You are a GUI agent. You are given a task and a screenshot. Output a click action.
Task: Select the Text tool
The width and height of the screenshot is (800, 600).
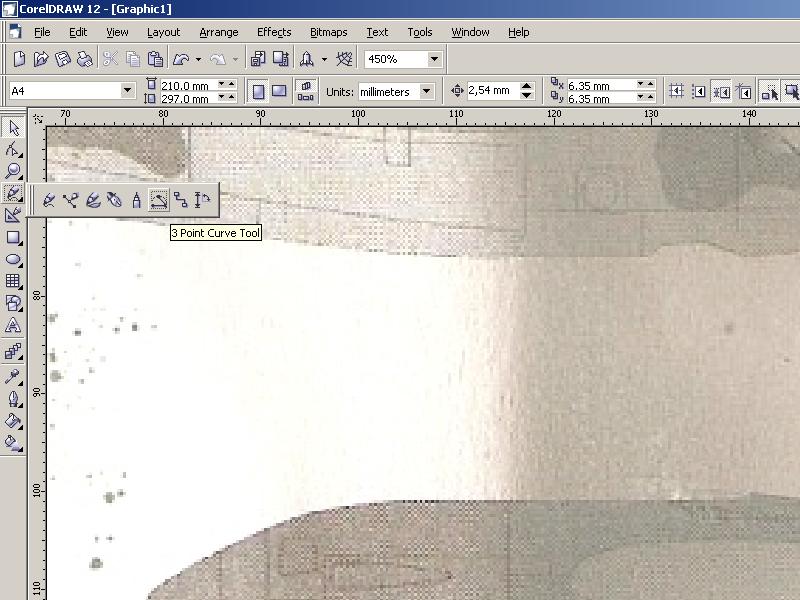pos(14,326)
